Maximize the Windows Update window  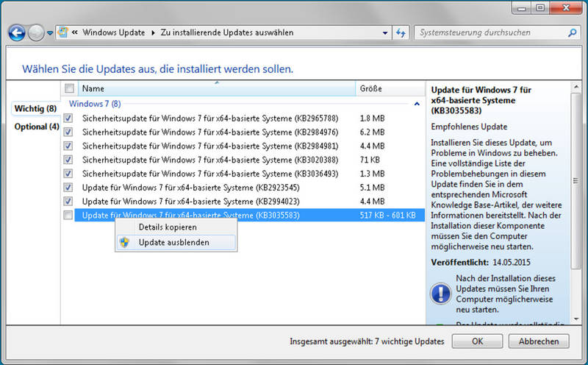pos(540,8)
